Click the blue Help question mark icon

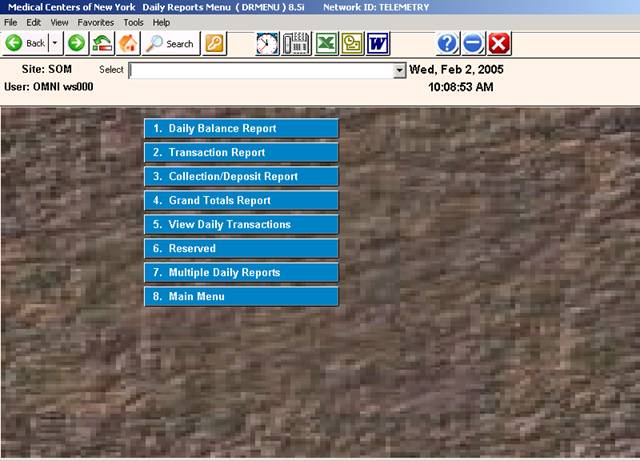[447, 44]
